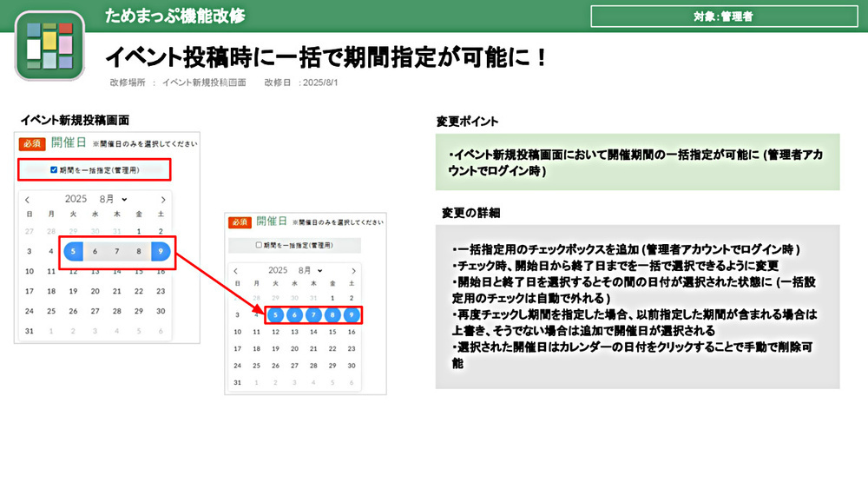The height and width of the screenshot is (489, 868).
Task: Pick date 17 in larger left calendar
Action: (30, 291)
